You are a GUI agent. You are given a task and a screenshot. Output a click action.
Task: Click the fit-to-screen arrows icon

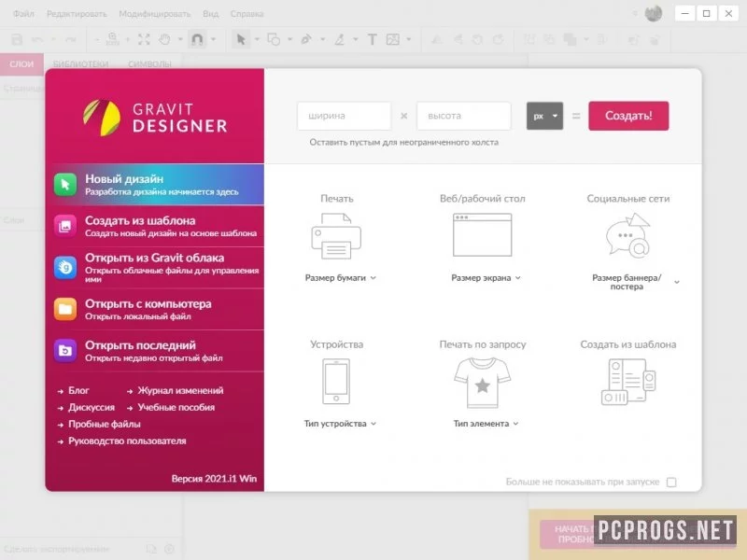[144, 39]
